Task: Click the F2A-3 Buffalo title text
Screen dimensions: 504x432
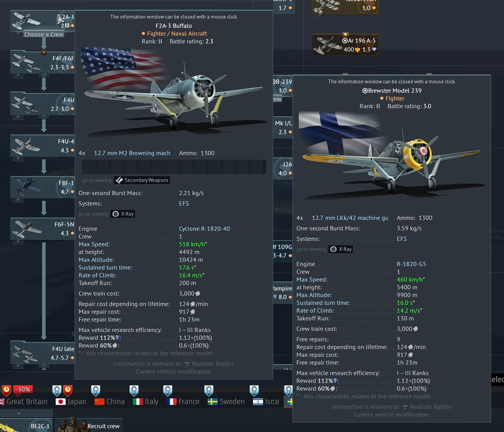Action: pyautogui.click(x=174, y=26)
